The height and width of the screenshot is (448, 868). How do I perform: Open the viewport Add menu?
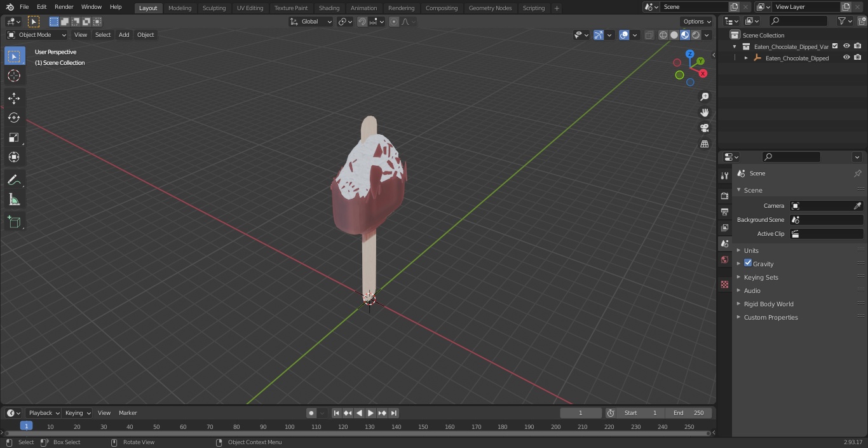click(124, 35)
